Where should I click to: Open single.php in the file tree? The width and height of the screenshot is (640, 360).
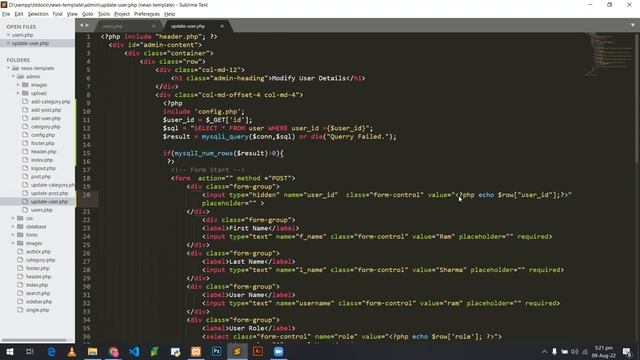coord(37,310)
